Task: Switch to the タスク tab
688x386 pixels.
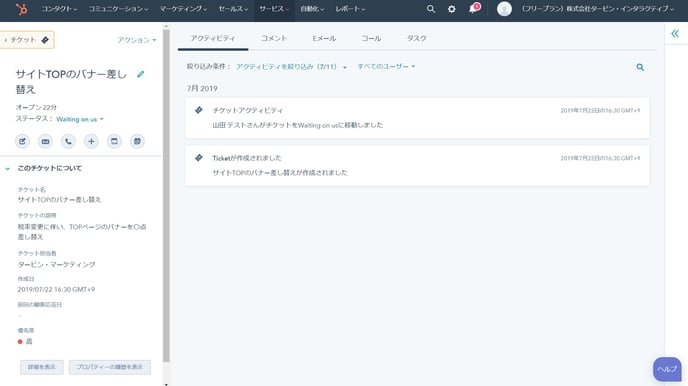Action: pyautogui.click(x=416, y=38)
